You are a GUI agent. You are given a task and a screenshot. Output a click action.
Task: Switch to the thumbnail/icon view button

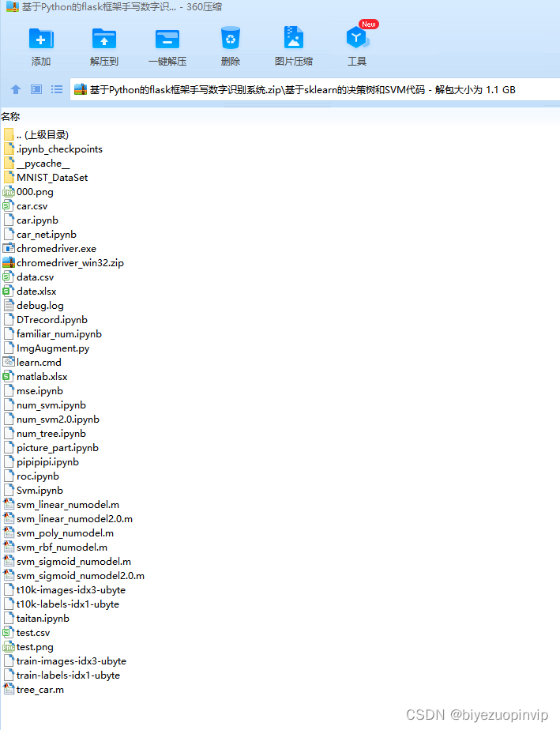(36, 89)
